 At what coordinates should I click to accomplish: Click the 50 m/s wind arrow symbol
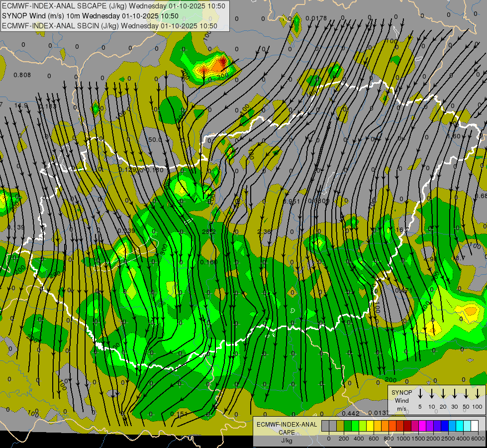[x=466, y=394]
